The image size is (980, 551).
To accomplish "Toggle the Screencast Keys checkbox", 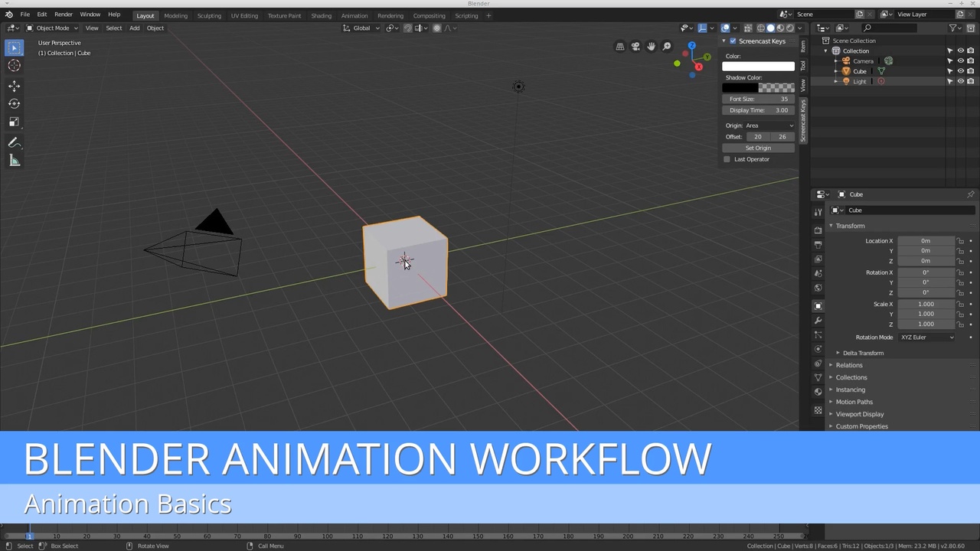I will pyautogui.click(x=733, y=41).
